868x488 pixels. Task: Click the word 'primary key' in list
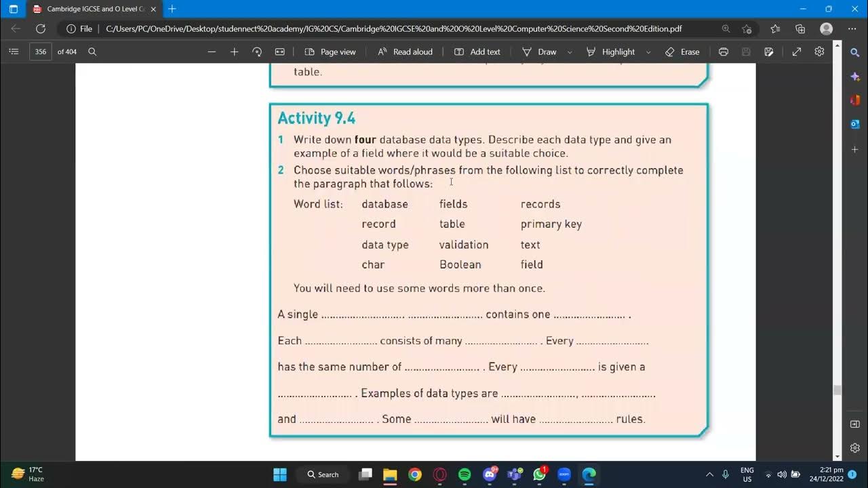pyautogui.click(x=551, y=224)
